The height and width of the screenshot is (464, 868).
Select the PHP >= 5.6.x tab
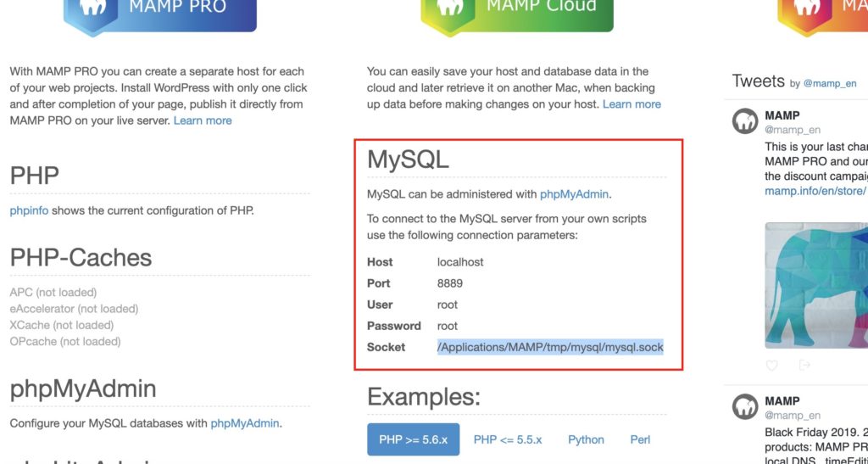tap(413, 439)
